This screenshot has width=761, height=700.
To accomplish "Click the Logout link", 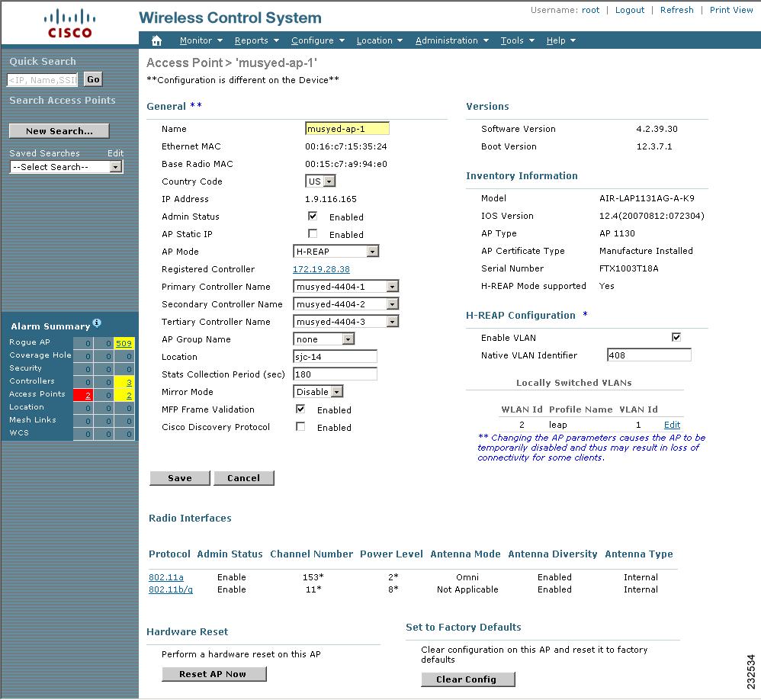I will click(630, 10).
